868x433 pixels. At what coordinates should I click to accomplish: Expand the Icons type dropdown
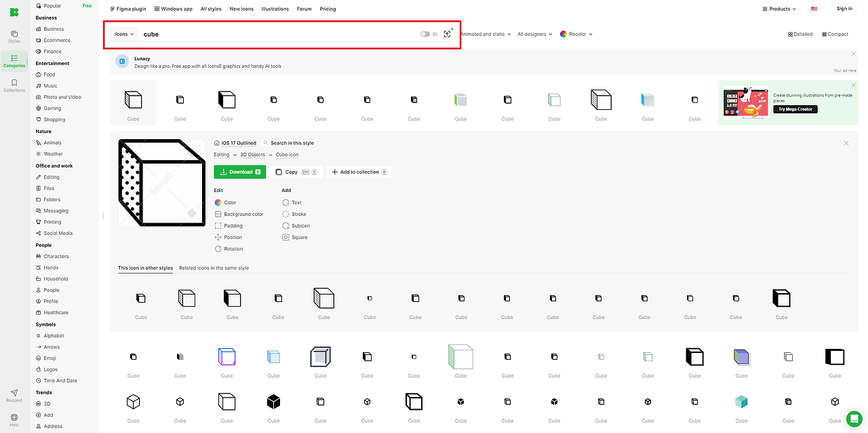click(124, 34)
